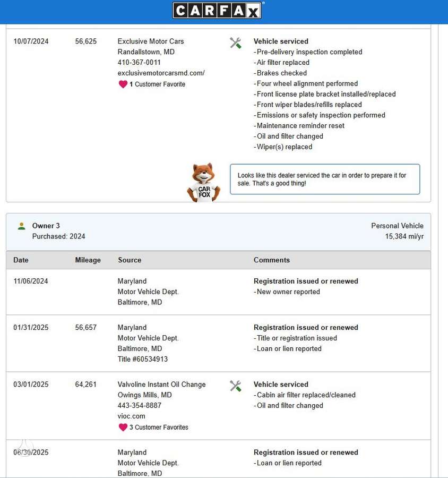Click the Car Fox dealer serviced message box
The width and height of the screenshot is (448, 478).
325,180
